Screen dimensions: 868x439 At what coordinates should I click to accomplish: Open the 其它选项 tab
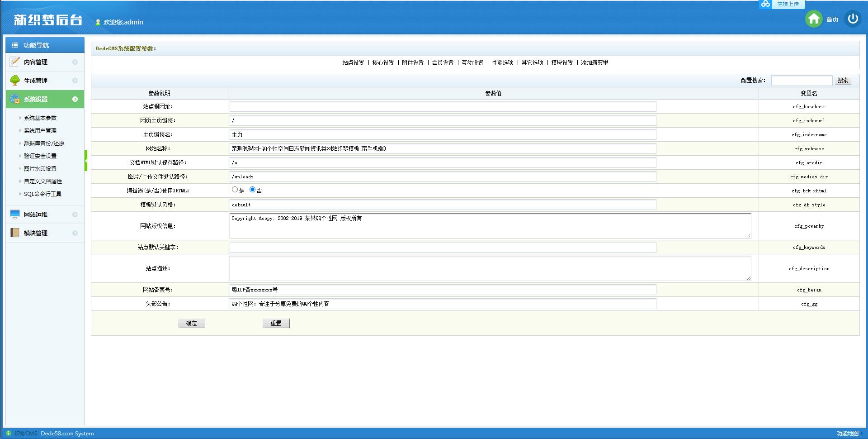(532, 62)
